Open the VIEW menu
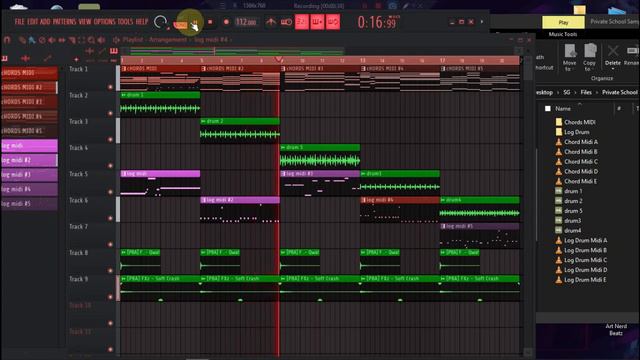640x360 pixels. click(85, 22)
